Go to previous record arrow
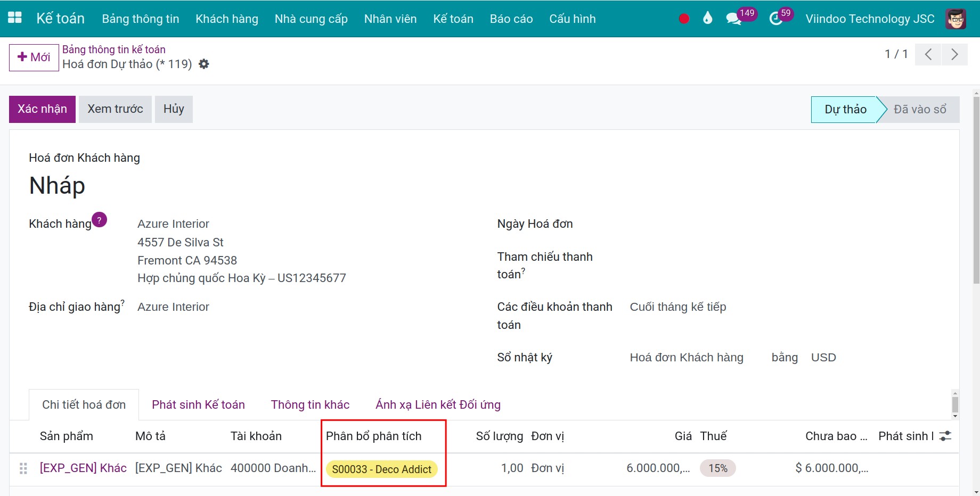The width and height of the screenshot is (980, 496). tap(928, 54)
